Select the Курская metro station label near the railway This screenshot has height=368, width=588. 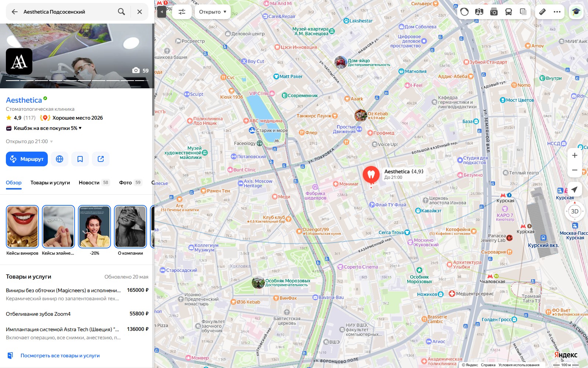(505, 198)
